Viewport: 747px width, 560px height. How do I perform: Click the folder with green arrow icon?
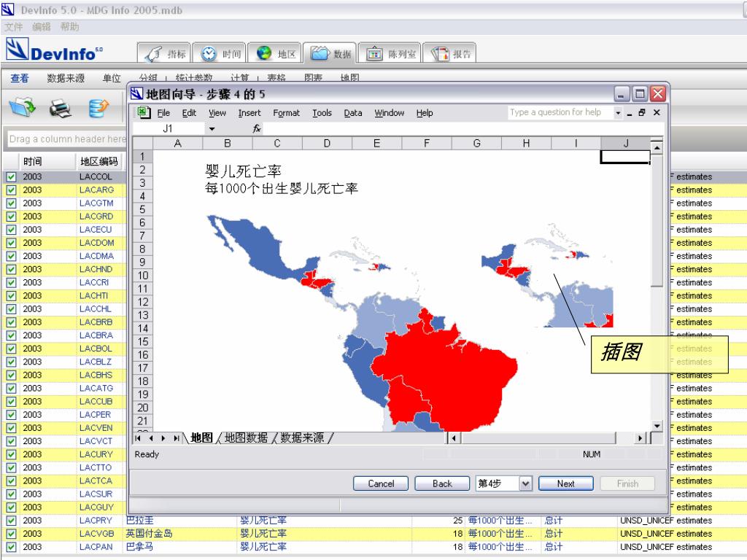(x=23, y=107)
